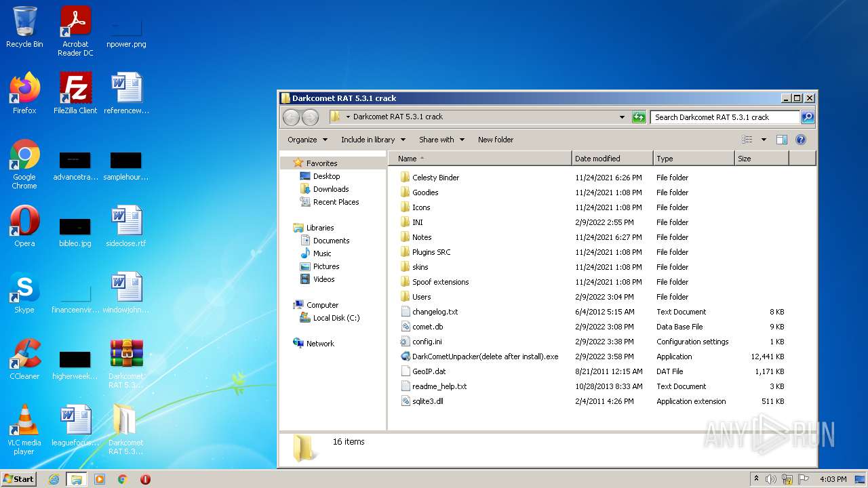The height and width of the screenshot is (488, 868).
Task: Sort by the Size column header
Action: click(762, 159)
